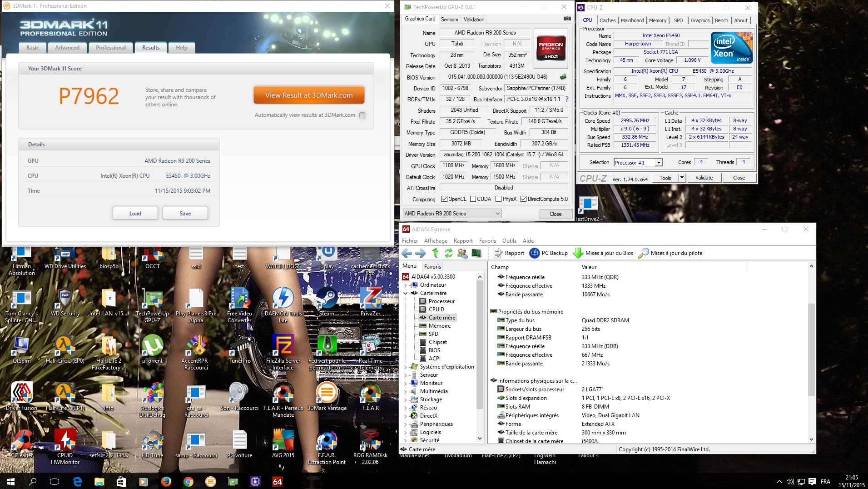Open Windows Store from taskbar
Image resolution: width=868 pixels, height=489 pixels.
click(122, 481)
